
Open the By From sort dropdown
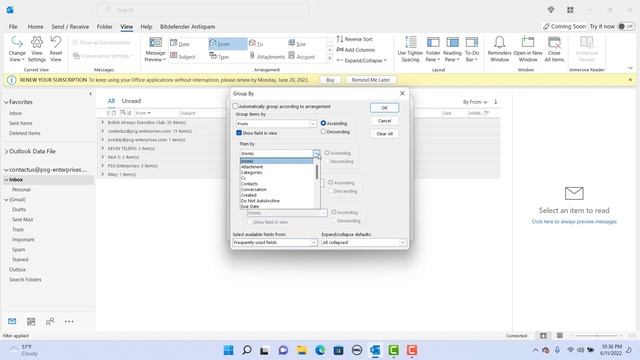pyautogui.click(x=475, y=102)
